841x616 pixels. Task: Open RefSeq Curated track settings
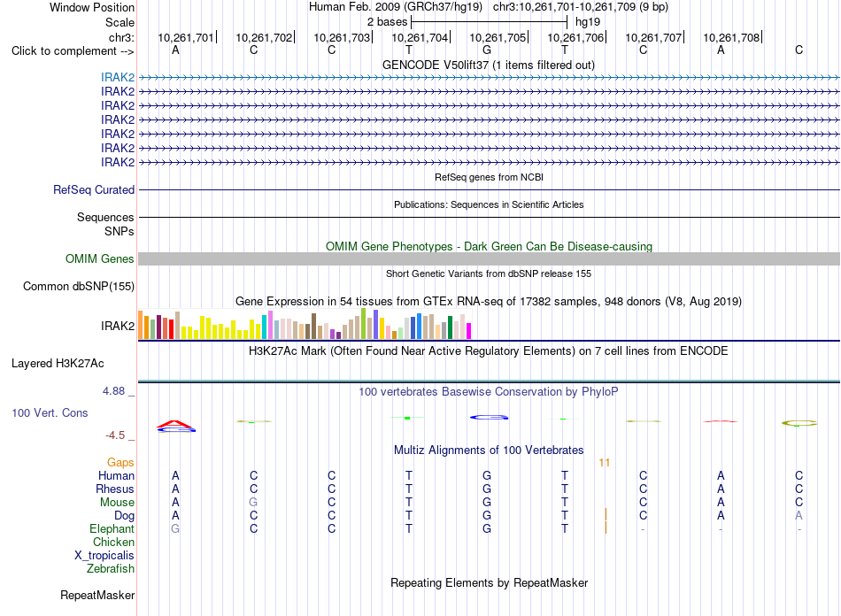click(94, 189)
